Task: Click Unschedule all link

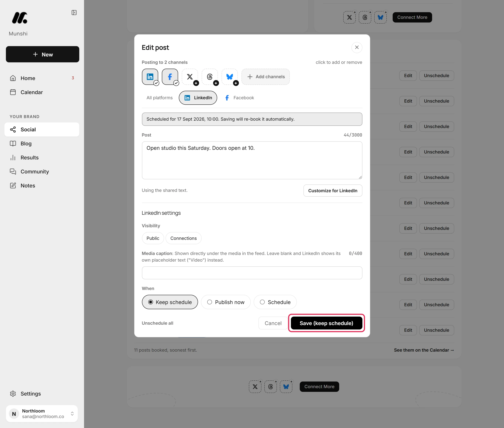Action: 157,323
